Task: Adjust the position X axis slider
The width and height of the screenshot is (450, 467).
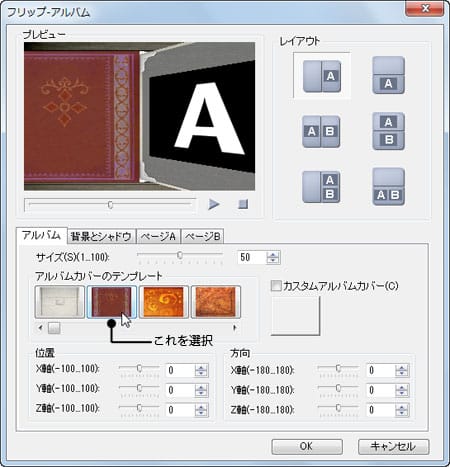Action: tap(139, 369)
